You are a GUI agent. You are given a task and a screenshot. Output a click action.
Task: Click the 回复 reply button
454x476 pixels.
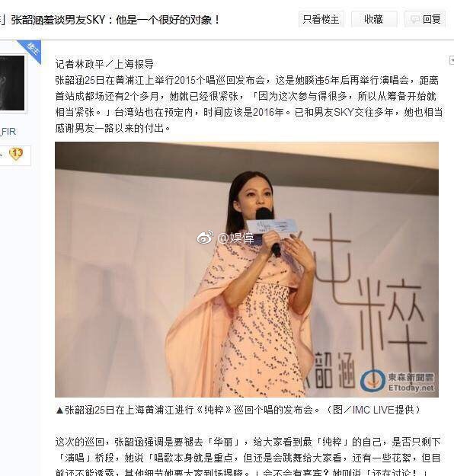[425, 20]
